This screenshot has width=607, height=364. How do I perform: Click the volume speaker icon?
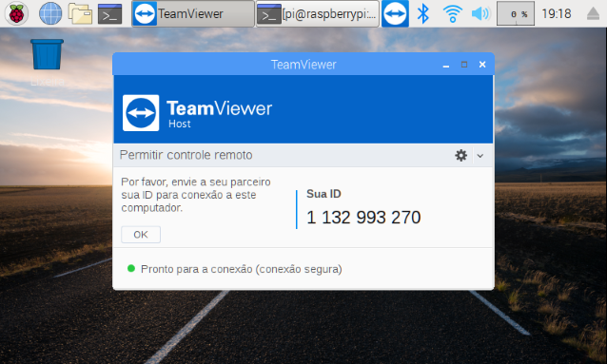[x=480, y=14]
